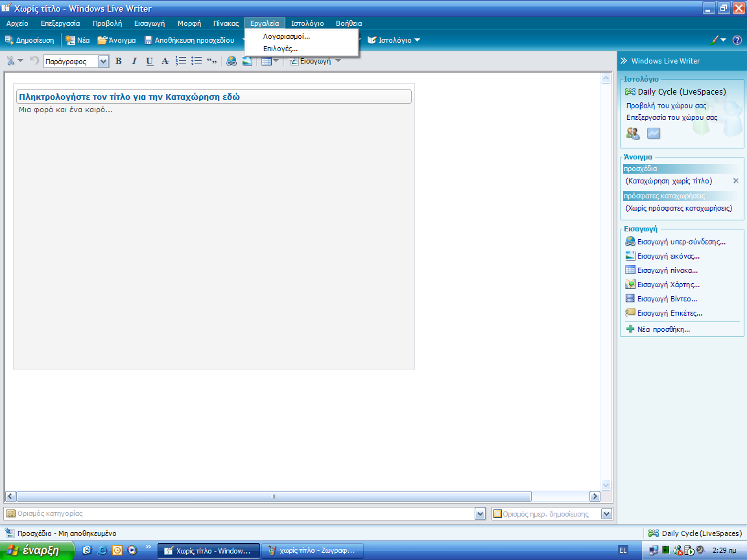Image resolution: width=747 pixels, height=560 pixels.
Task: Click the Δημοσίευση publish button
Action: (30, 40)
